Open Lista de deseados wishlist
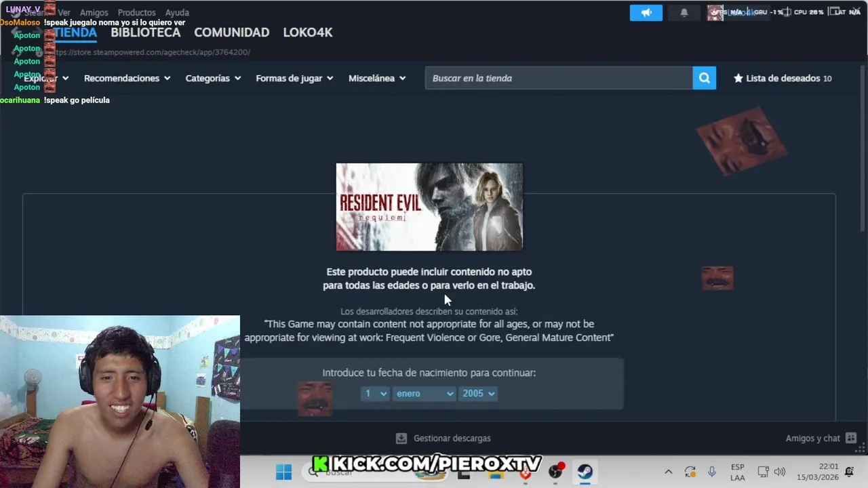This screenshot has height=488, width=868. click(x=783, y=78)
